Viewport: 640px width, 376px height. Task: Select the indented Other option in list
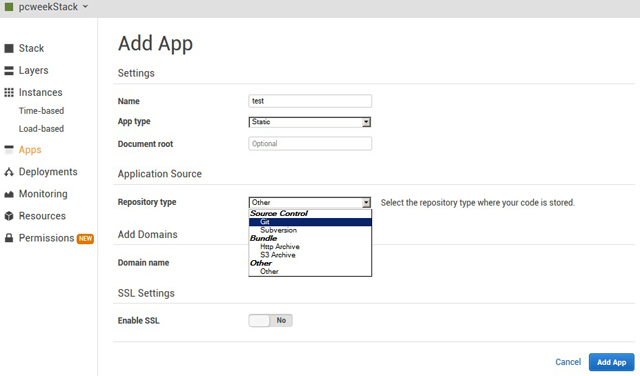pos(310,271)
